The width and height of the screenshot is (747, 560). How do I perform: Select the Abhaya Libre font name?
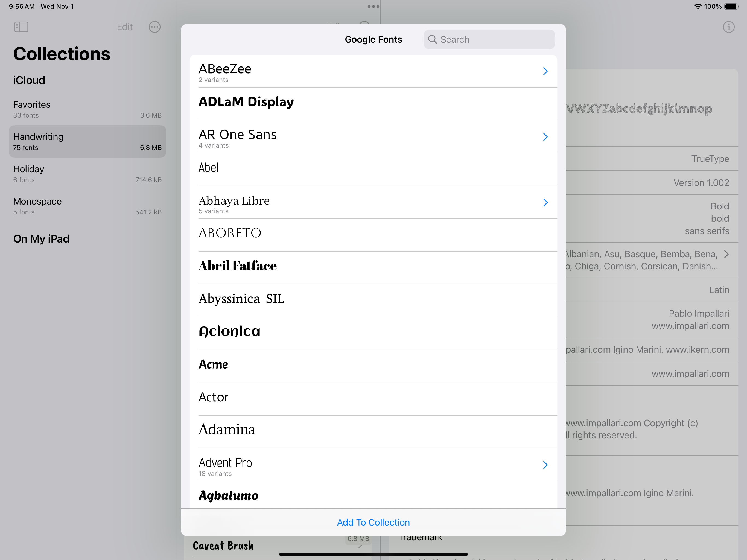tap(234, 201)
